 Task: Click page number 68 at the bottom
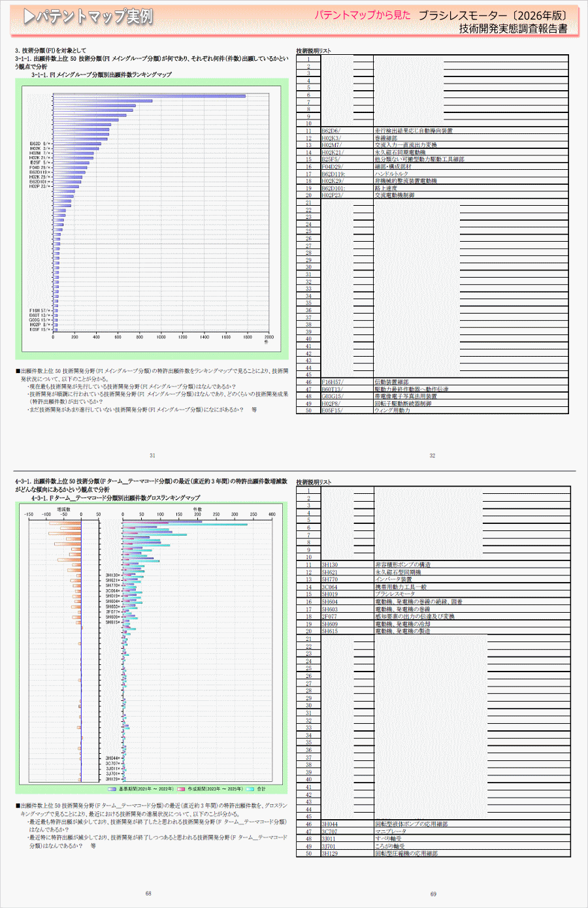point(148,893)
